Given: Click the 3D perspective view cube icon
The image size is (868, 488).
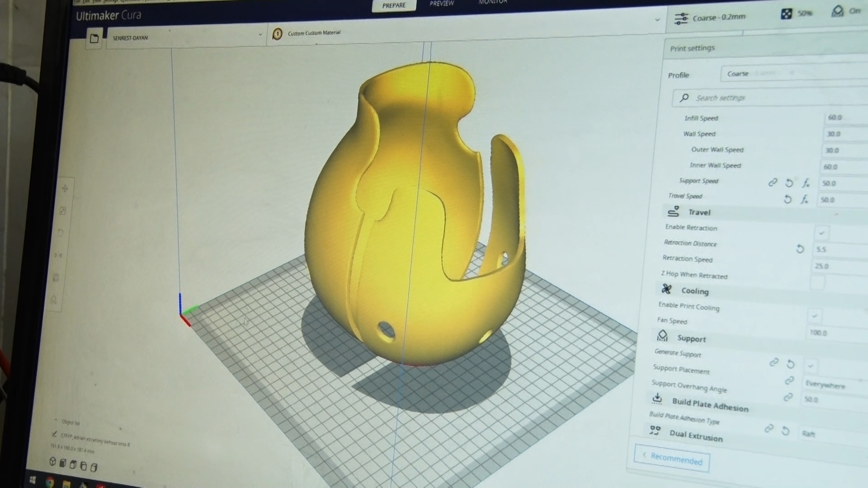Looking at the screenshot, I should [x=52, y=462].
